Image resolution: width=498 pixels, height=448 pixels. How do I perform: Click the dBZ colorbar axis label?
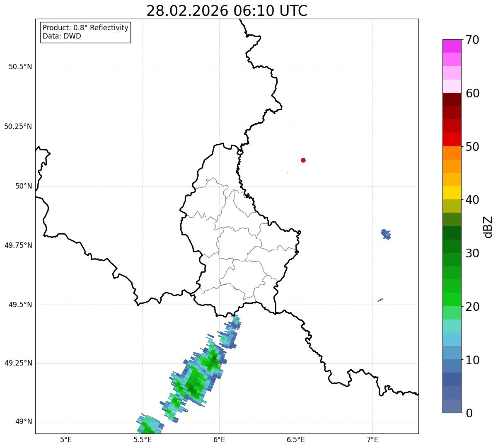(488, 227)
